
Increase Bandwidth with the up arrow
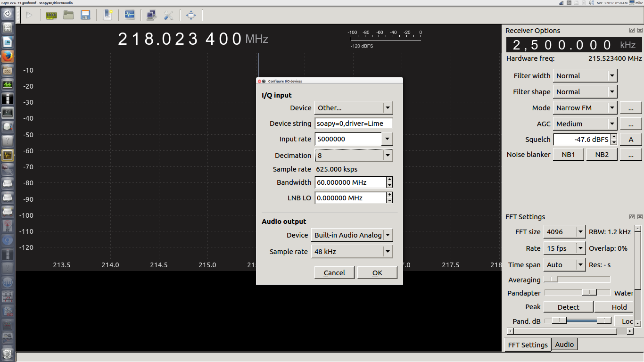point(389,180)
